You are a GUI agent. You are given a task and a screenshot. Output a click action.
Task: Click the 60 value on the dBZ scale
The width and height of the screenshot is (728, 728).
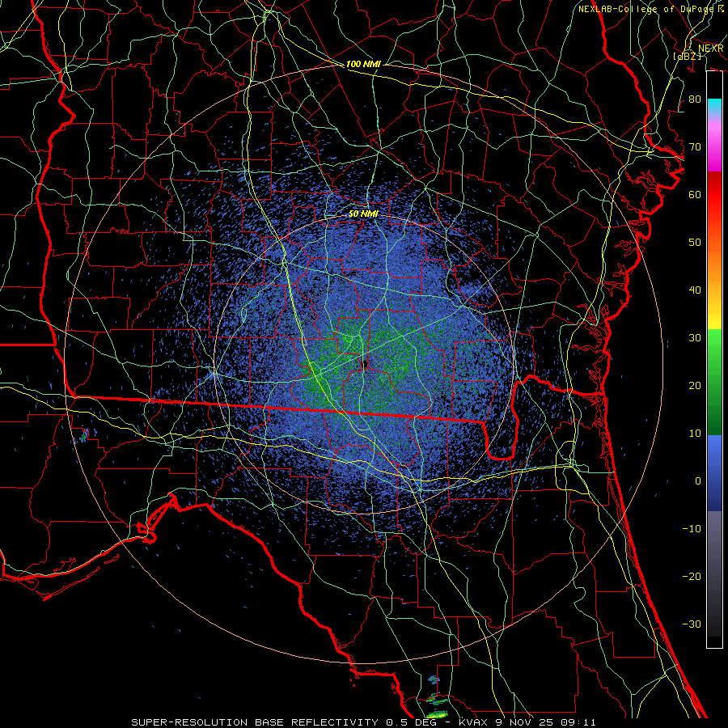tap(695, 195)
